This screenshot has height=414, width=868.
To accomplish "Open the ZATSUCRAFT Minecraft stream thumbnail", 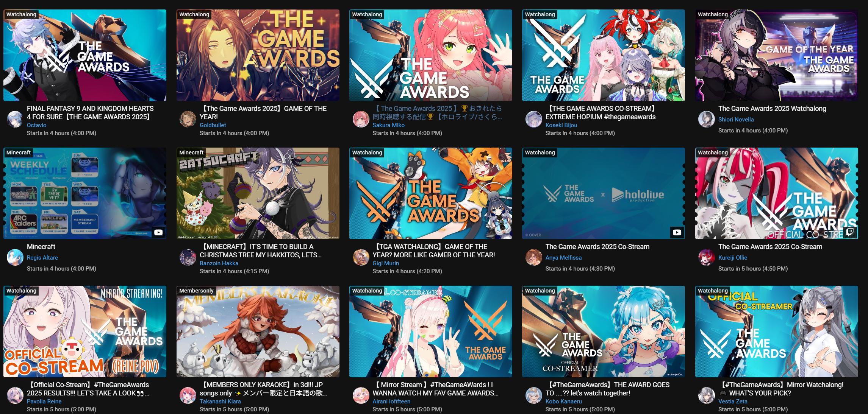I will coord(258,193).
